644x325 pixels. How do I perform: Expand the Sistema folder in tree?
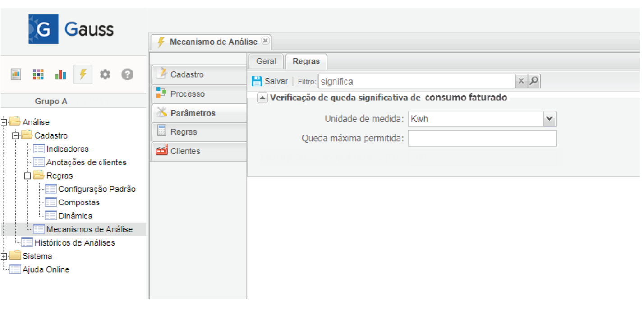[5, 256]
